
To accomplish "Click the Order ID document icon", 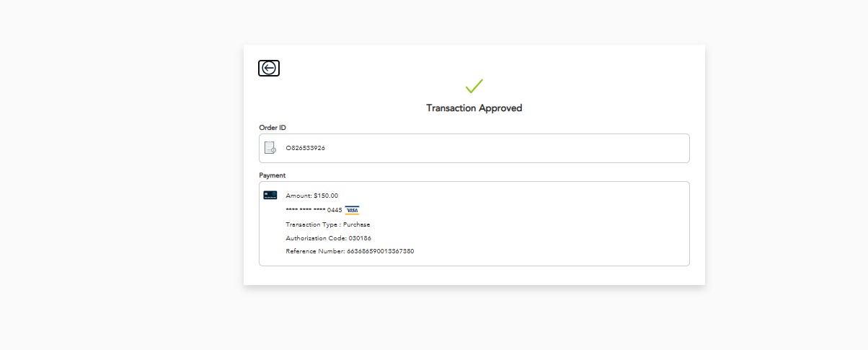I will [270, 148].
